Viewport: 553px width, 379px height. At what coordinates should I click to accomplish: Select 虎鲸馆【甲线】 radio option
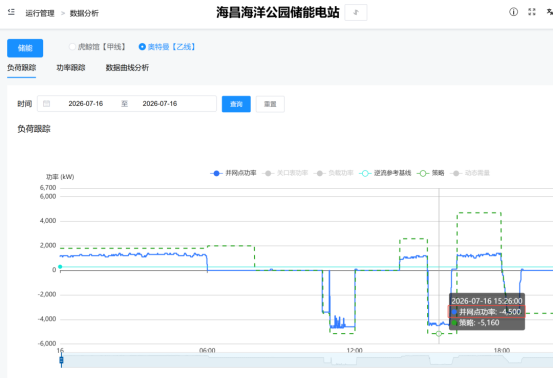[x=97, y=47]
